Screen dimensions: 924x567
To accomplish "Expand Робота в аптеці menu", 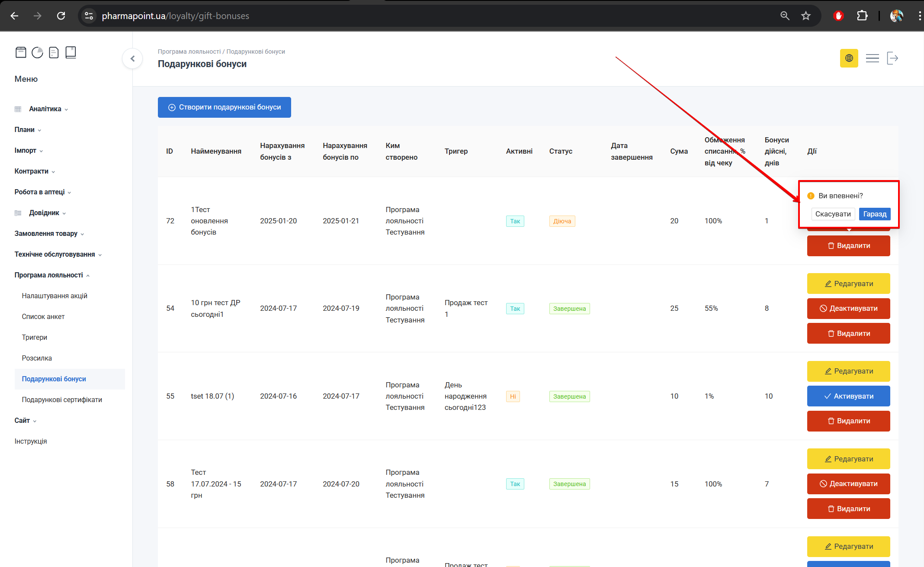I will (x=42, y=192).
